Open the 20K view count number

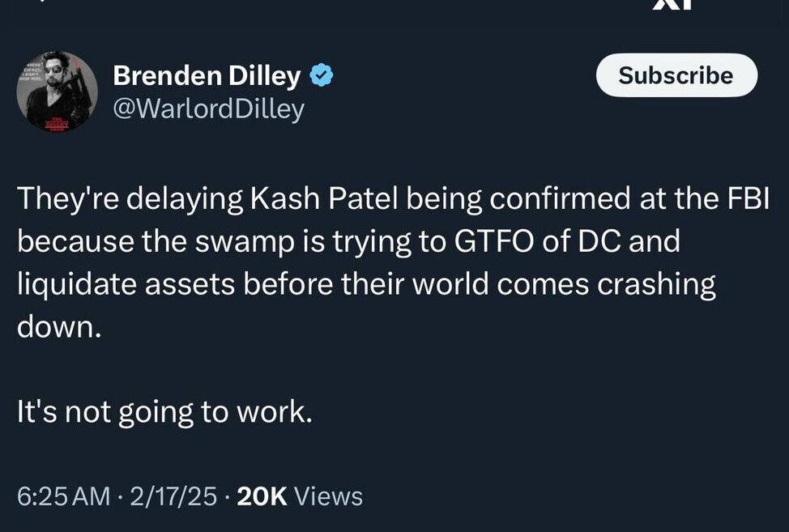[262, 496]
